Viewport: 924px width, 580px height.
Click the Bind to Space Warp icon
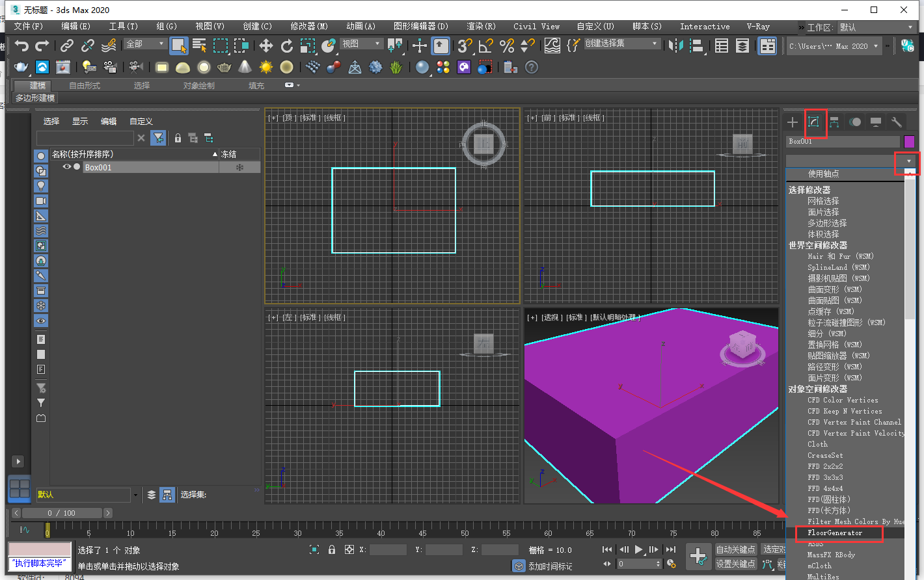(x=109, y=46)
